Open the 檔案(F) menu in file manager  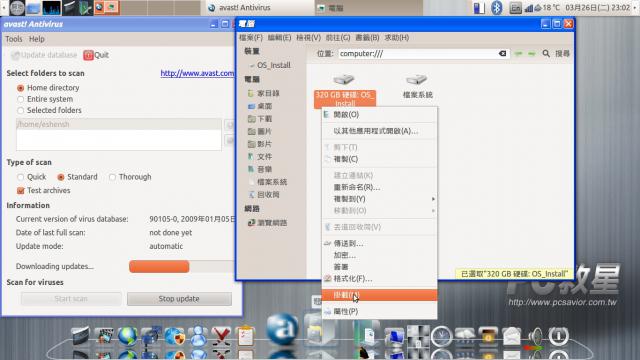tap(251, 38)
